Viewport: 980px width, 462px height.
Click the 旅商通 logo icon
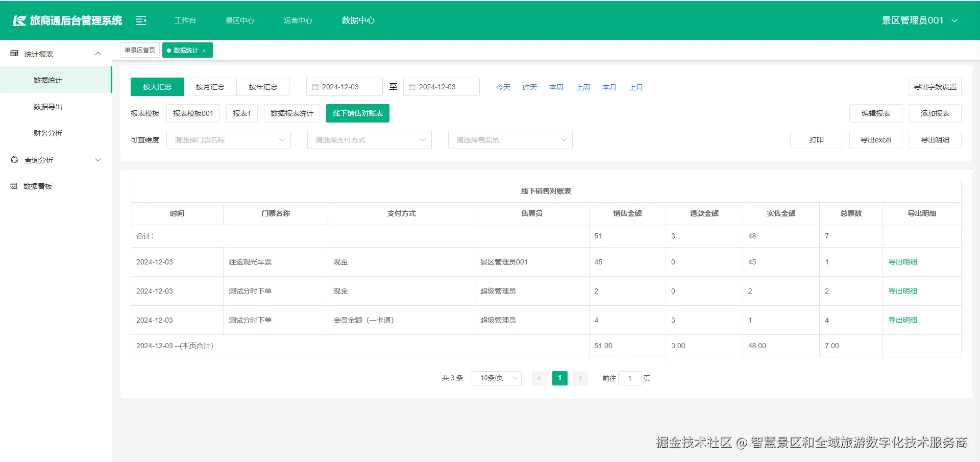pyautogui.click(x=18, y=20)
